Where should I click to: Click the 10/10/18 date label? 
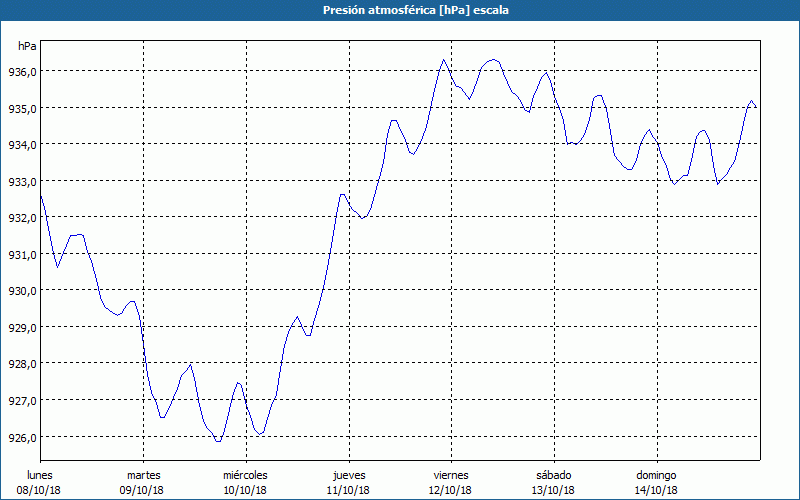(245, 490)
